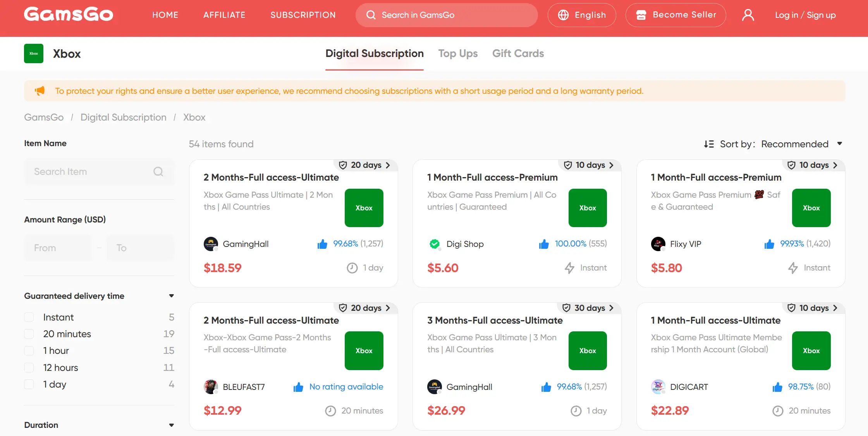Click the GamsGo logo
868x436 pixels.
pyautogui.click(x=69, y=14)
